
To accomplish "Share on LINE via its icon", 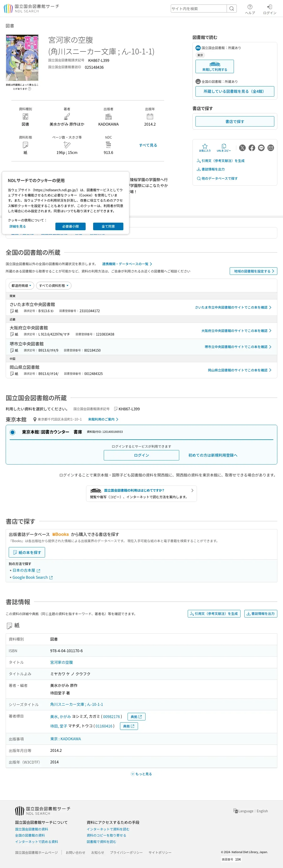I will click(261, 148).
